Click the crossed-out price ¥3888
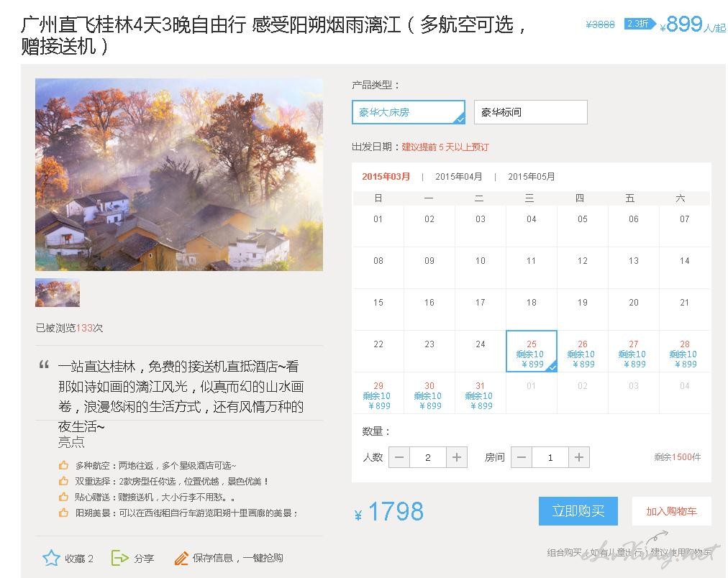 601,24
